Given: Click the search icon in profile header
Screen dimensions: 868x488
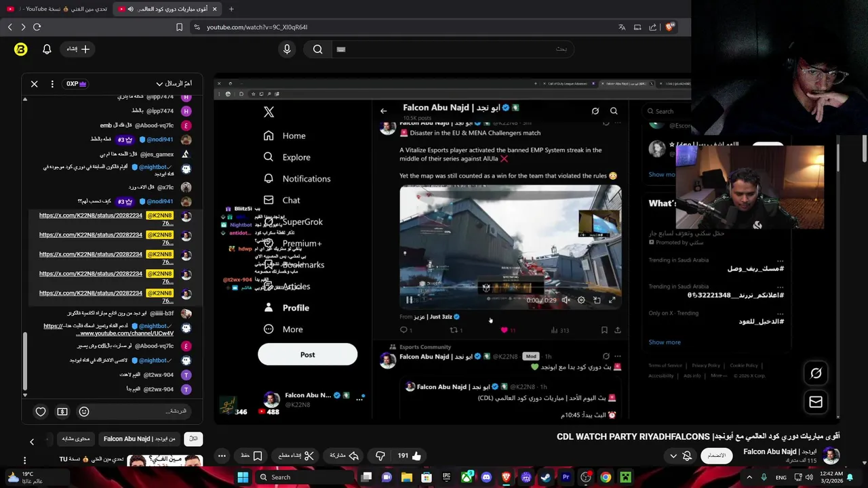Looking at the screenshot, I should click(x=614, y=111).
